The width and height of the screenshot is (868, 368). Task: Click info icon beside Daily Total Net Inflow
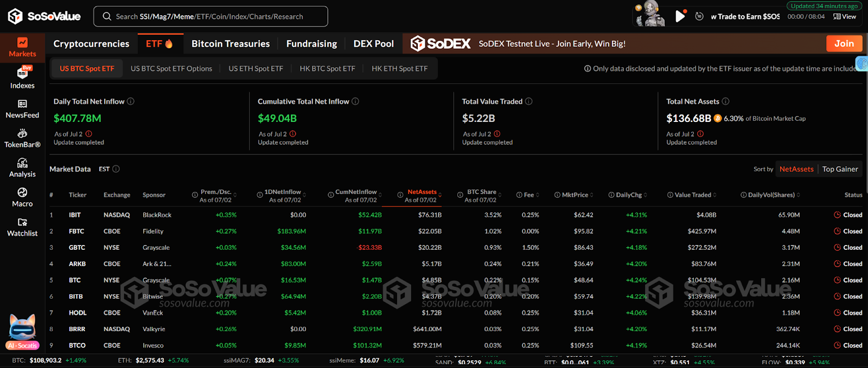click(x=131, y=101)
